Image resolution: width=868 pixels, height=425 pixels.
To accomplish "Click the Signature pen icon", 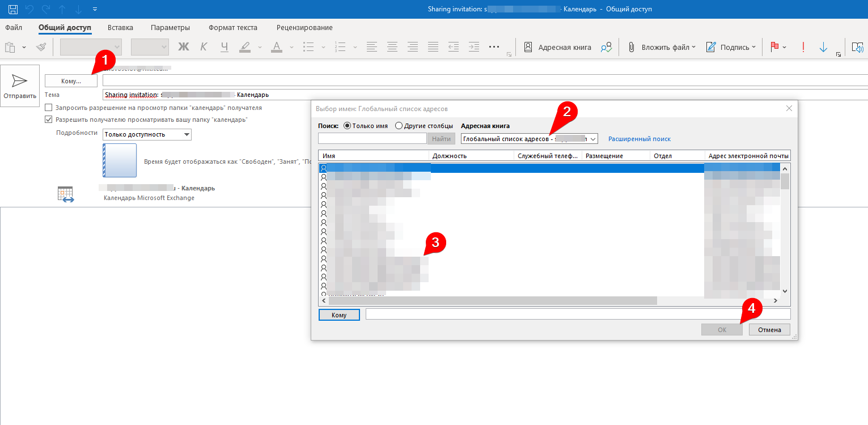I will 711,48.
